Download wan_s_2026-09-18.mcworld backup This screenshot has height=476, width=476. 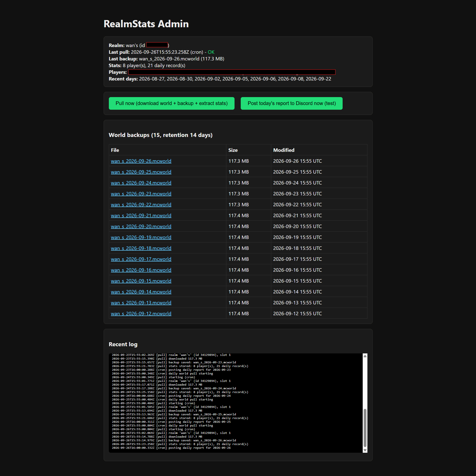(x=141, y=248)
